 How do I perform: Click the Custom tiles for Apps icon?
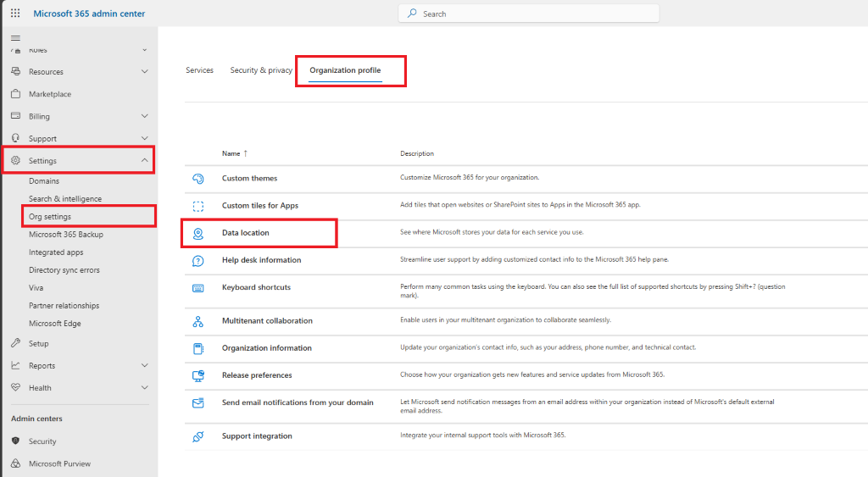coord(198,206)
